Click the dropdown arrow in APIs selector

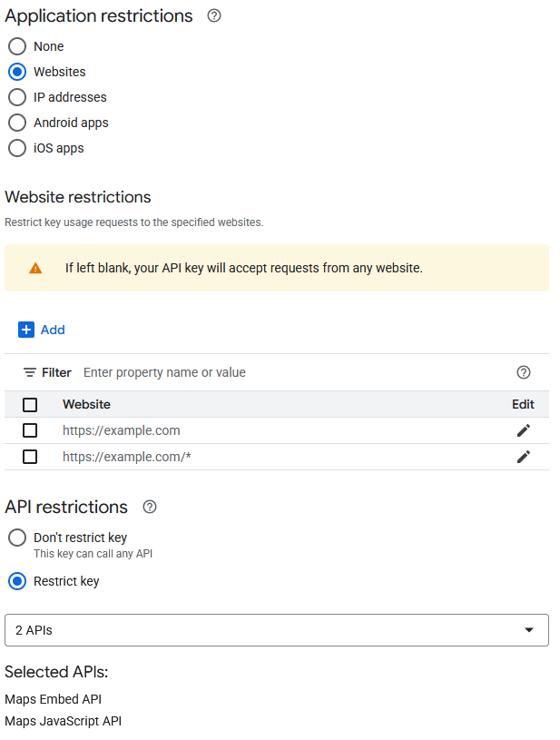tap(529, 630)
